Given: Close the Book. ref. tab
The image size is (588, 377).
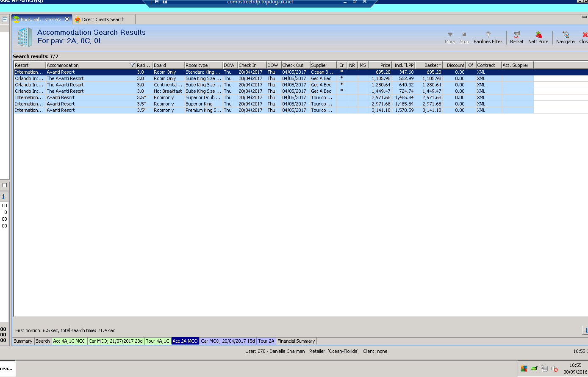Looking at the screenshot, I should pyautogui.click(x=67, y=19).
